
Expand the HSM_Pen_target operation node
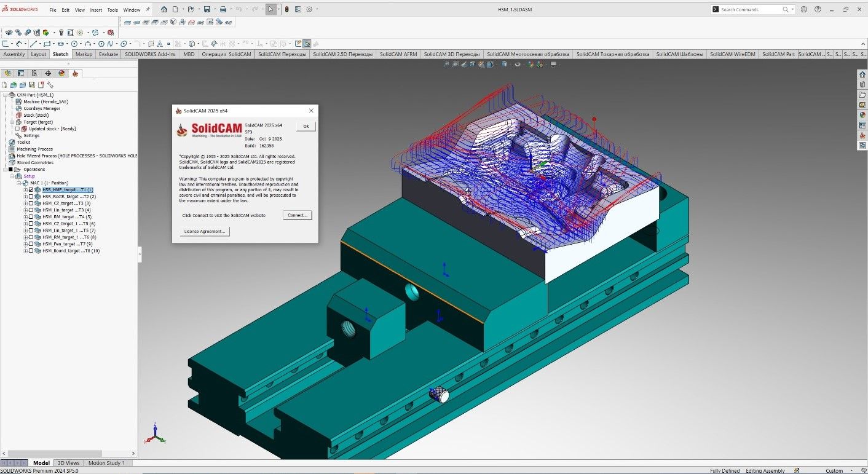(26, 245)
